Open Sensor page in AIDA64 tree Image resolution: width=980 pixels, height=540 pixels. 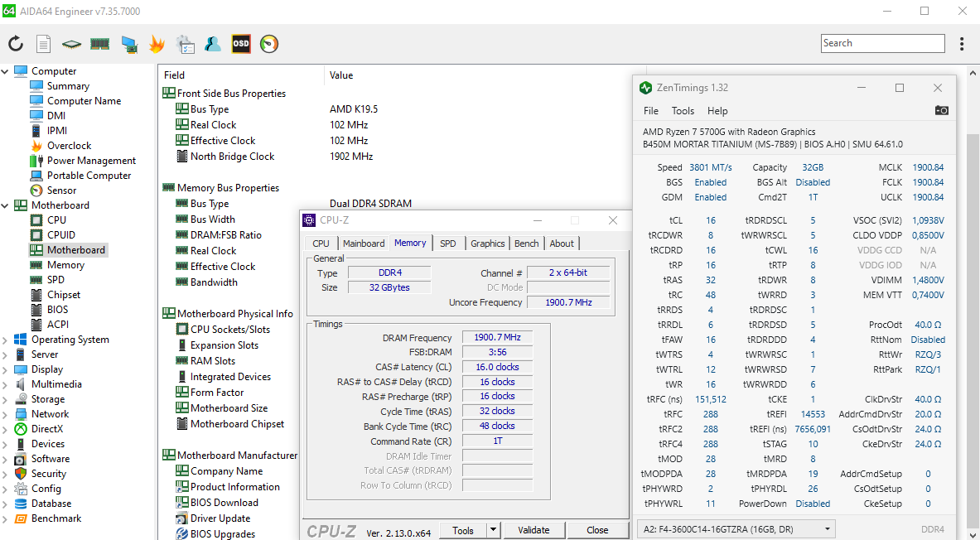[x=61, y=190]
